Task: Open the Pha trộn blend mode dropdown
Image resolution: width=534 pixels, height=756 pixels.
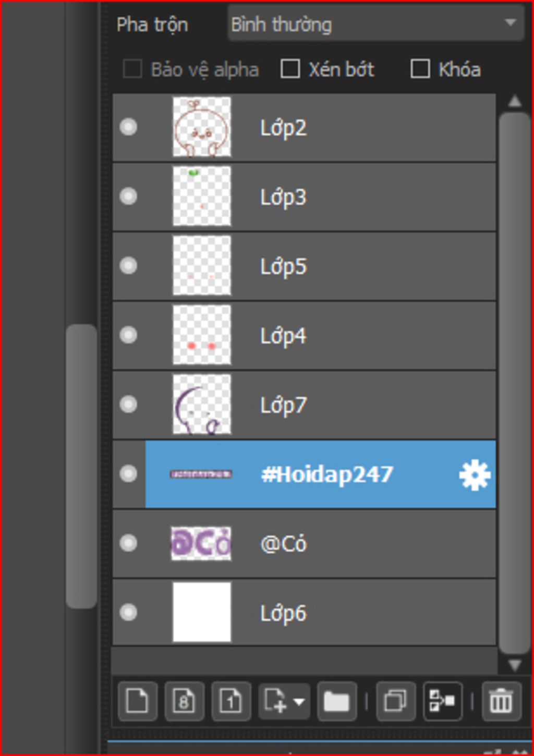Action: tap(375, 24)
